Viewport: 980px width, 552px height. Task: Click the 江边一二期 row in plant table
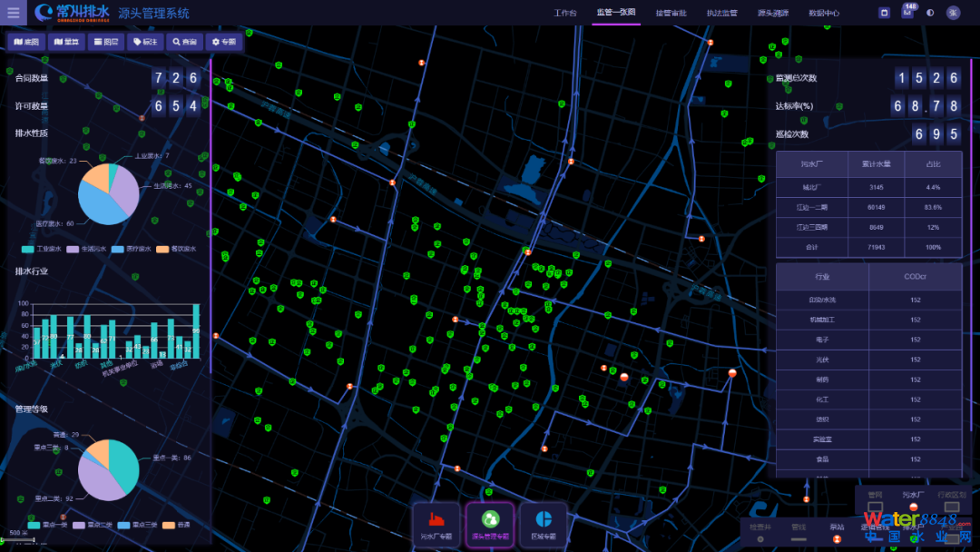(x=868, y=207)
